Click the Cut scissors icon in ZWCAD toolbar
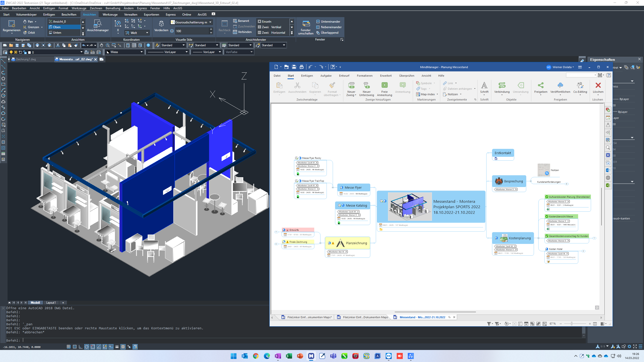This screenshot has width=644, height=362. 58,45
